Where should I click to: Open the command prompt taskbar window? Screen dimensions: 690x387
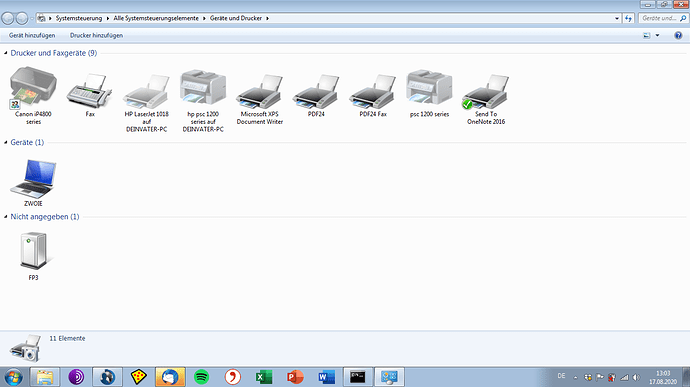pyautogui.click(x=358, y=377)
